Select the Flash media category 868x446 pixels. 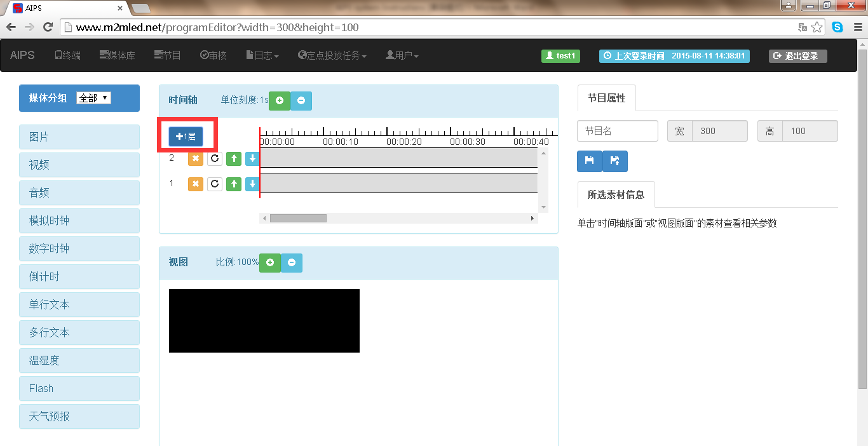click(x=79, y=388)
